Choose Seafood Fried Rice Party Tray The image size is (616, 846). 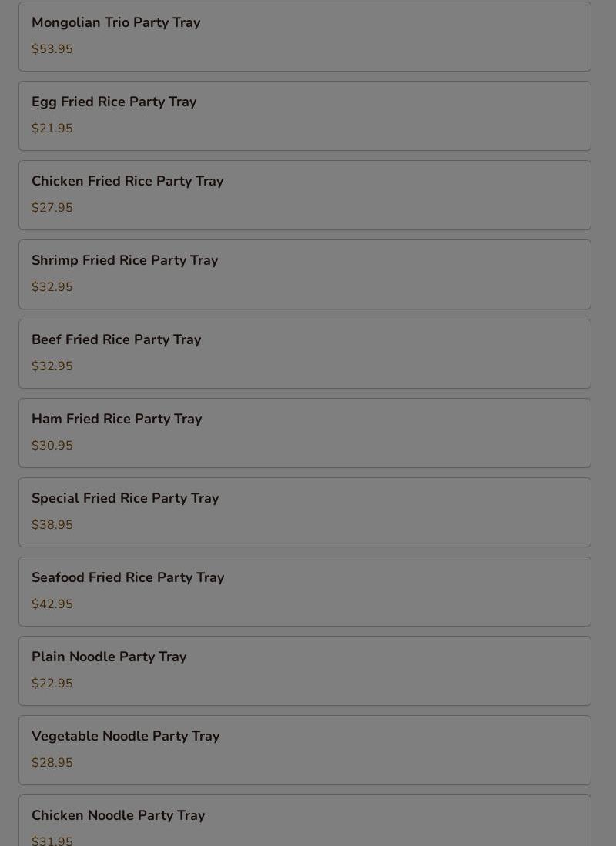(128, 578)
